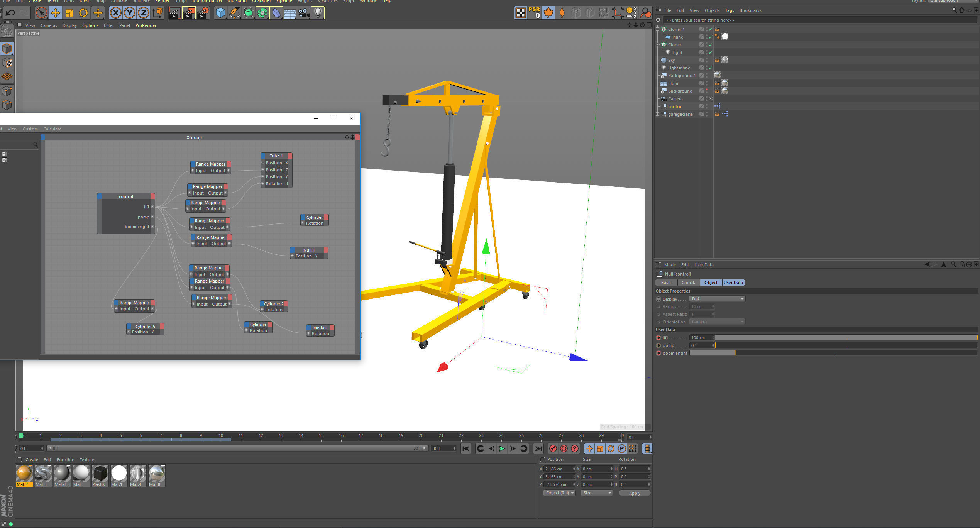Screen dimensions: 980x528
Task: Click the Workplane mode icon in left palette
Action: click(x=7, y=76)
